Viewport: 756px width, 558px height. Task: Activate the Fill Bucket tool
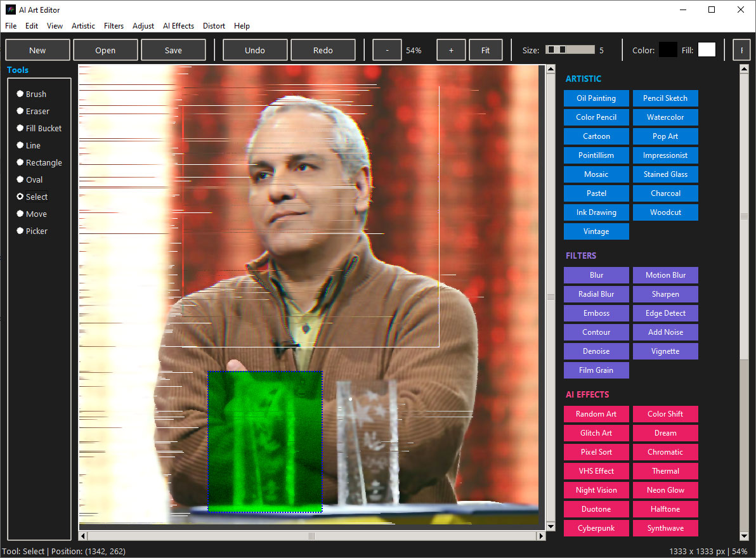tap(39, 128)
